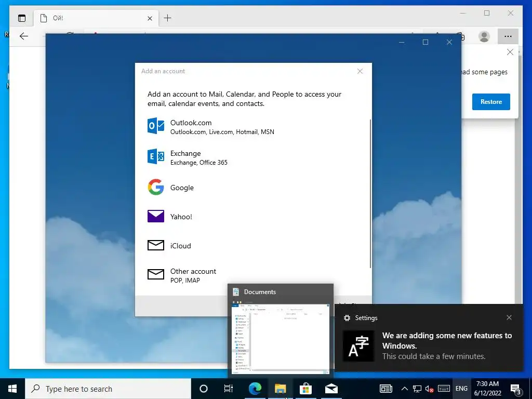
Task: Maximize the Edge browser window
Action: point(487,13)
